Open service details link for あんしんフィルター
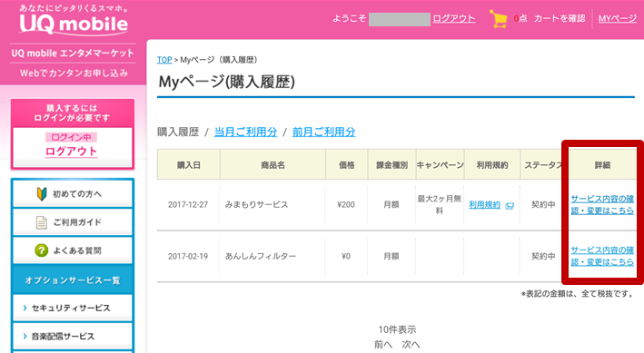 pos(602,256)
